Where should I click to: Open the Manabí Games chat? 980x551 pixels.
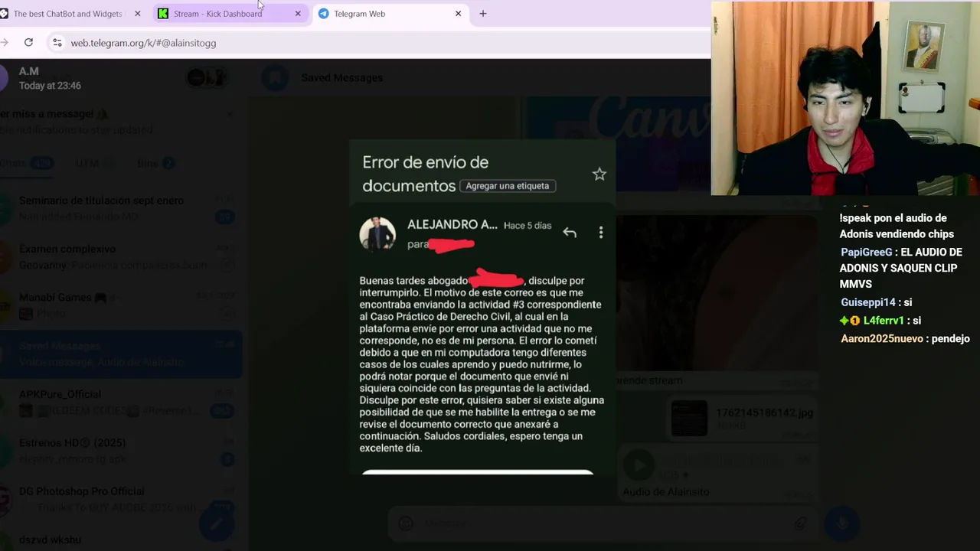(121, 305)
